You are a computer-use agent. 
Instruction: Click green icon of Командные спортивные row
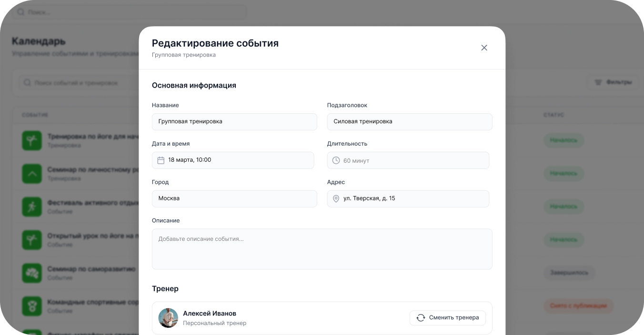[x=32, y=306]
